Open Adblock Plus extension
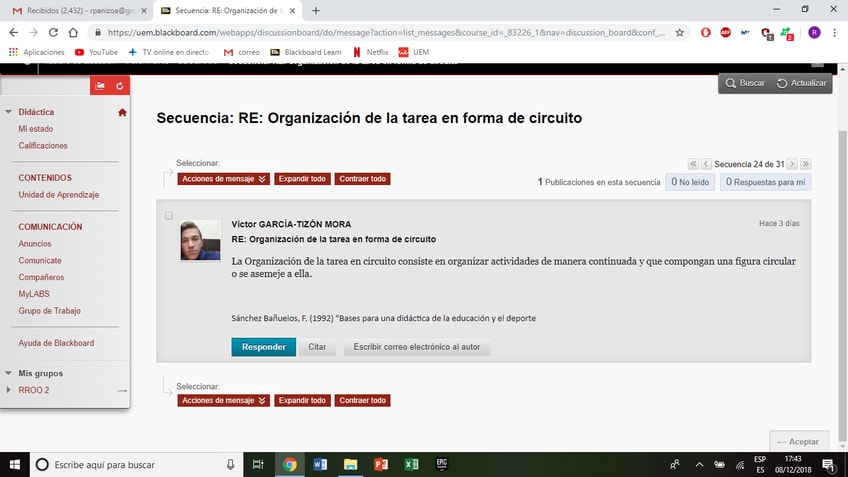 pyautogui.click(x=726, y=32)
